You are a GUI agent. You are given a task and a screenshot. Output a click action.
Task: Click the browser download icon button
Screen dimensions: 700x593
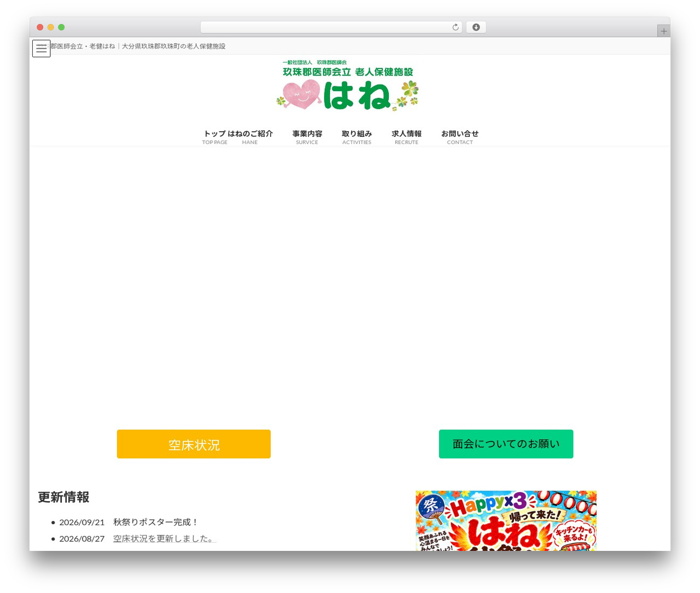pos(476,27)
